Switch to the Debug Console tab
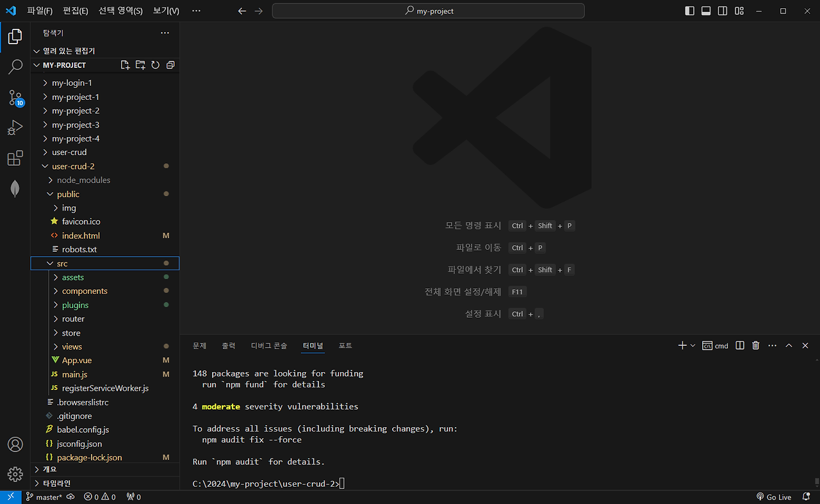The height and width of the screenshot is (504, 820). click(x=269, y=345)
